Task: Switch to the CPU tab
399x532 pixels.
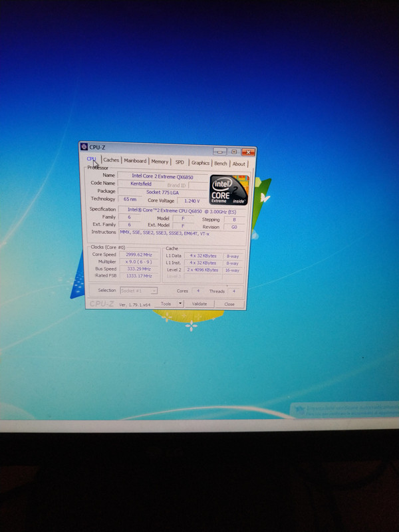Action: click(92, 159)
